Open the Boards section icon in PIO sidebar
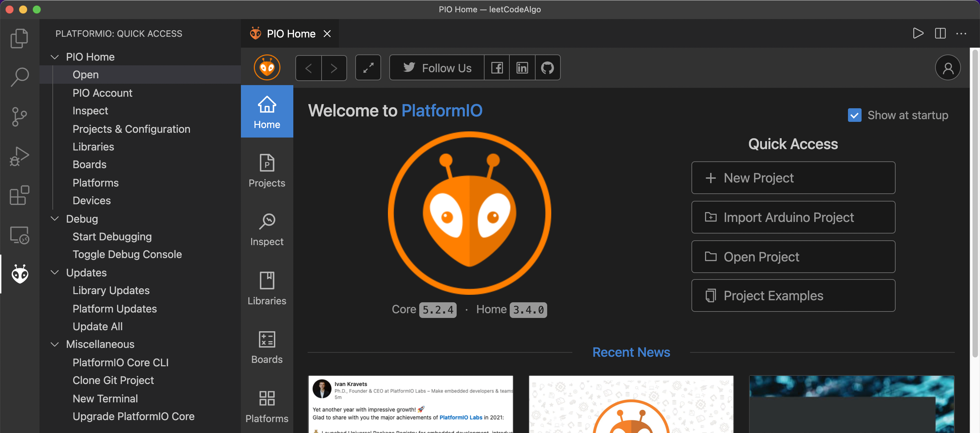The height and width of the screenshot is (433, 980). 267,346
